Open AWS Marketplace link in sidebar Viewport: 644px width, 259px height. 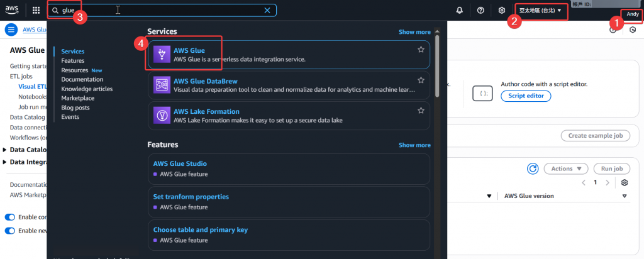pos(28,194)
